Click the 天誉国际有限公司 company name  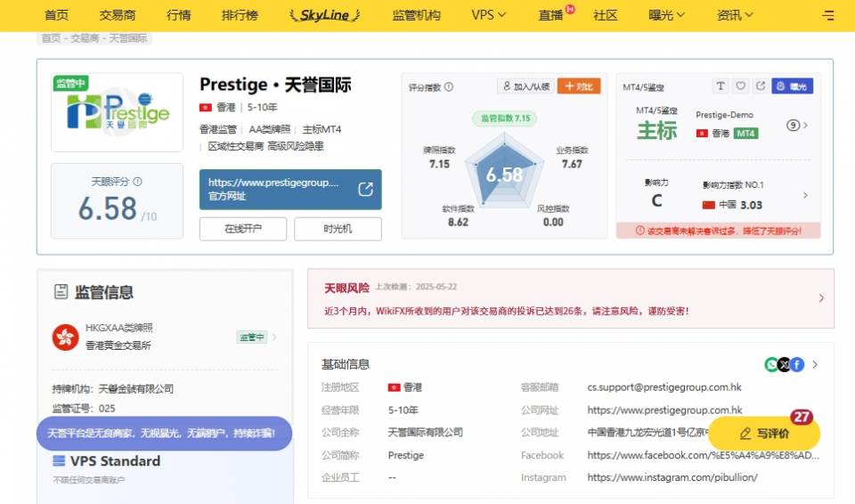pyautogui.click(x=426, y=433)
